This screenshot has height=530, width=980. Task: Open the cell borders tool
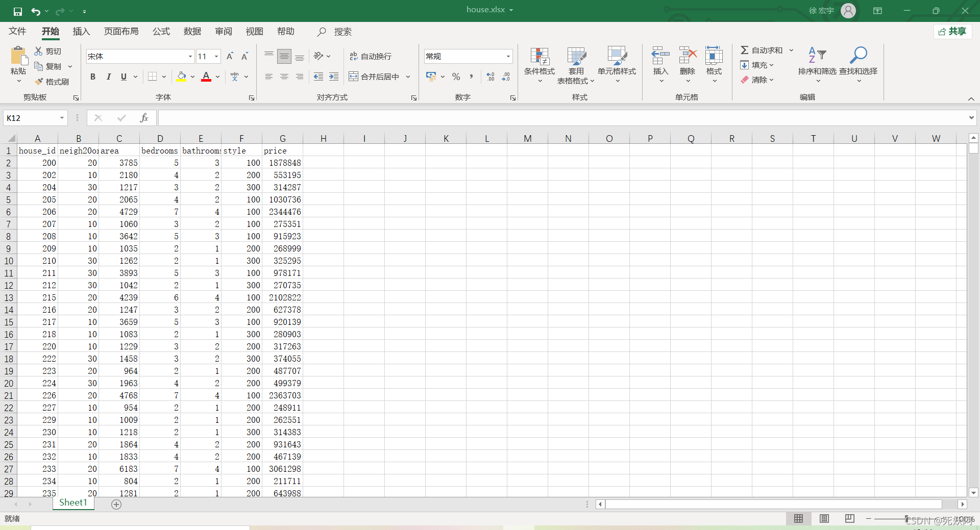[152, 77]
